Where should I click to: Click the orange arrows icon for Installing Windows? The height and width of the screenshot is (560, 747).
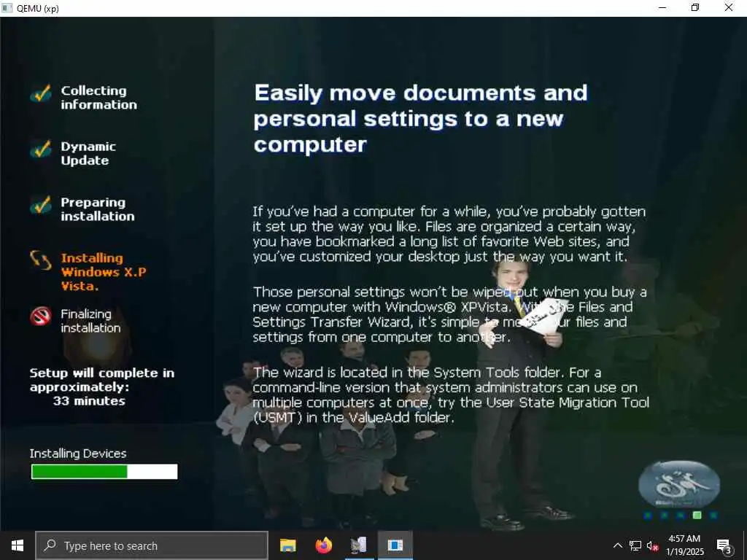[x=41, y=260]
